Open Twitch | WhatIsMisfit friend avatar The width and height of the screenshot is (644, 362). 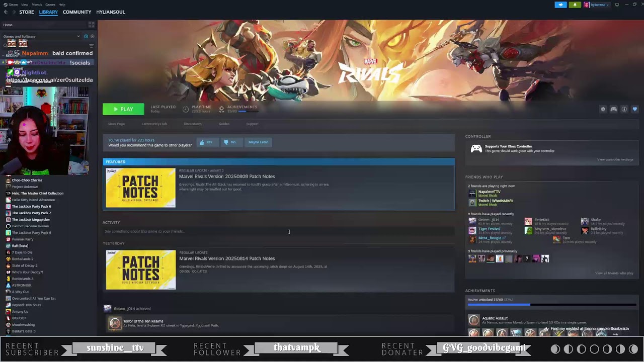point(472,203)
